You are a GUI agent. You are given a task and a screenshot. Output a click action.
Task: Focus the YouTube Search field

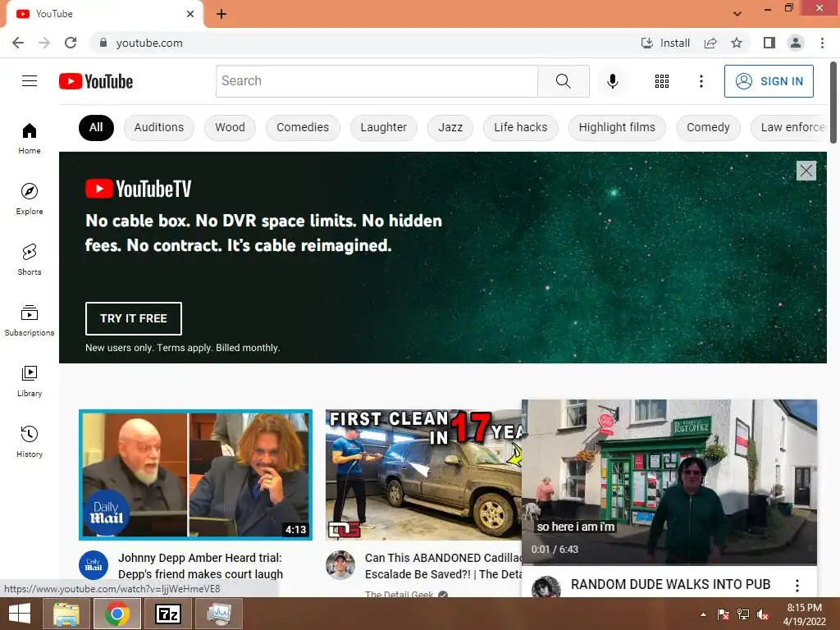coord(377,81)
